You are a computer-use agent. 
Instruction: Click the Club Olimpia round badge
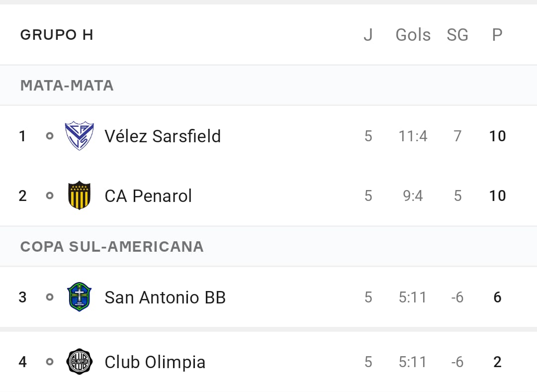79,362
